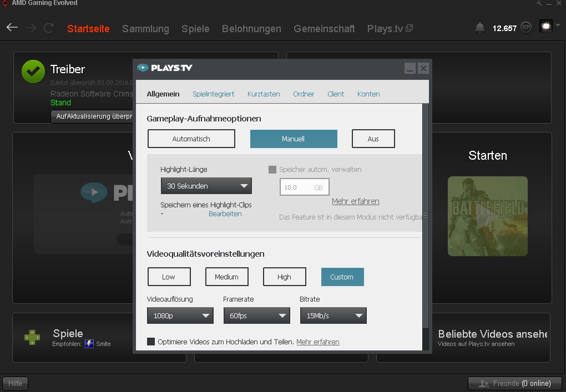The width and height of the screenshot is (566, 392).
Task: Switch to Client settings tab
Action: coord(336,94)
